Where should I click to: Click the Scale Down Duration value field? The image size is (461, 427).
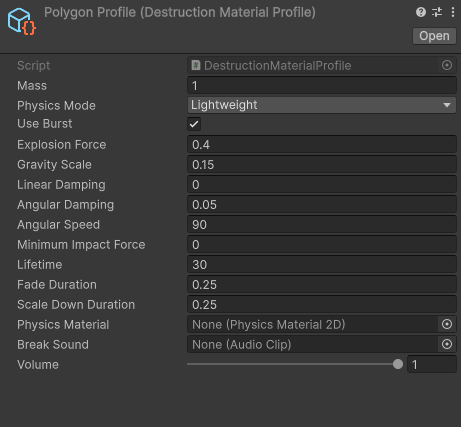pyautogui.click(x=322, y=304)
